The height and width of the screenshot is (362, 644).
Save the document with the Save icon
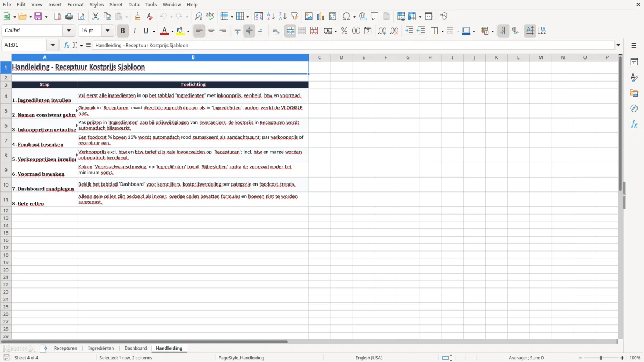38,17
